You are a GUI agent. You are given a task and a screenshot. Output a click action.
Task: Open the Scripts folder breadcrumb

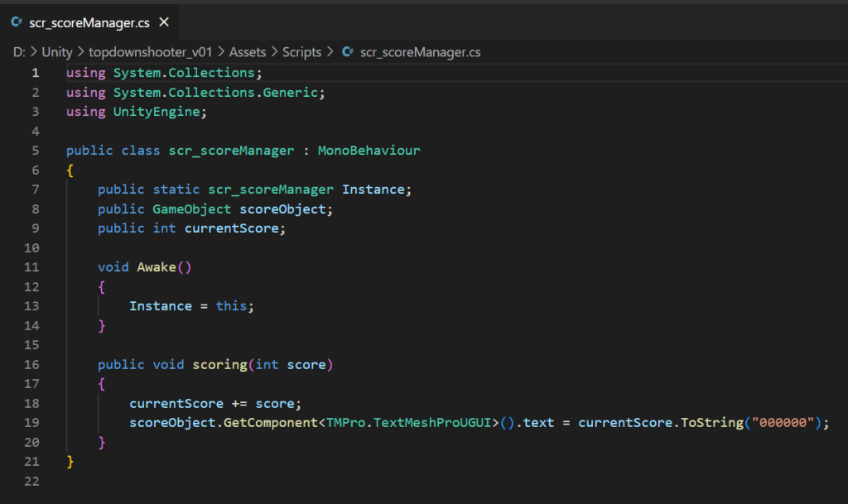click(301, 52)
